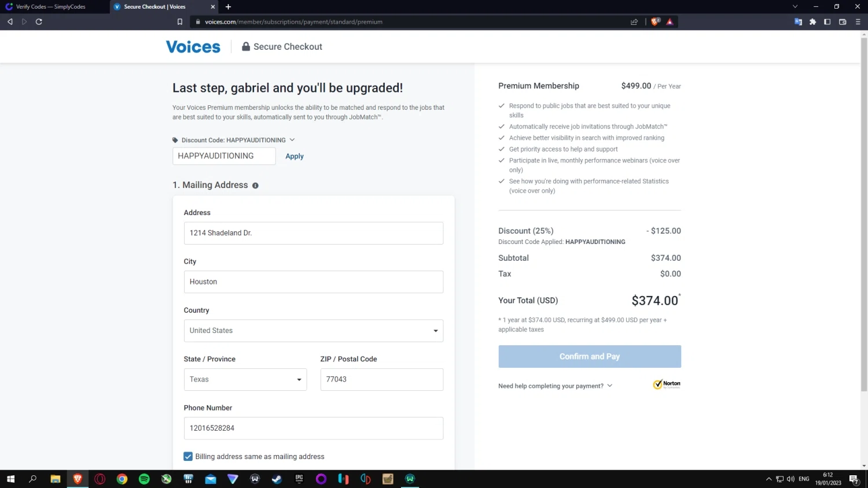Open a new browser tab
This screenshot has height=488, width=868.
tap(228, 7)
